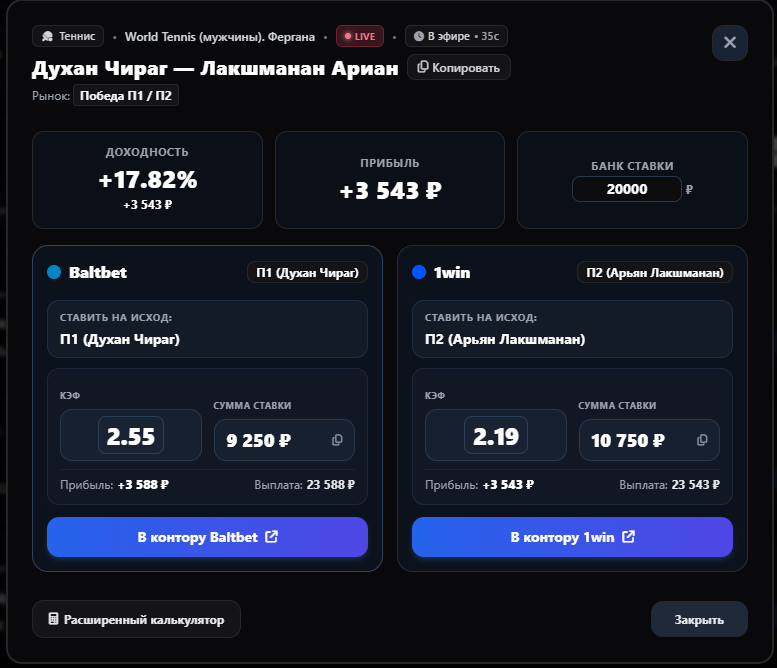777x668 pixels.
Task: Click the 1win outcome П2 (Арьян Лакшманан) under Ставить на исход
Action: pyautogui.click(x=505, y=339)
